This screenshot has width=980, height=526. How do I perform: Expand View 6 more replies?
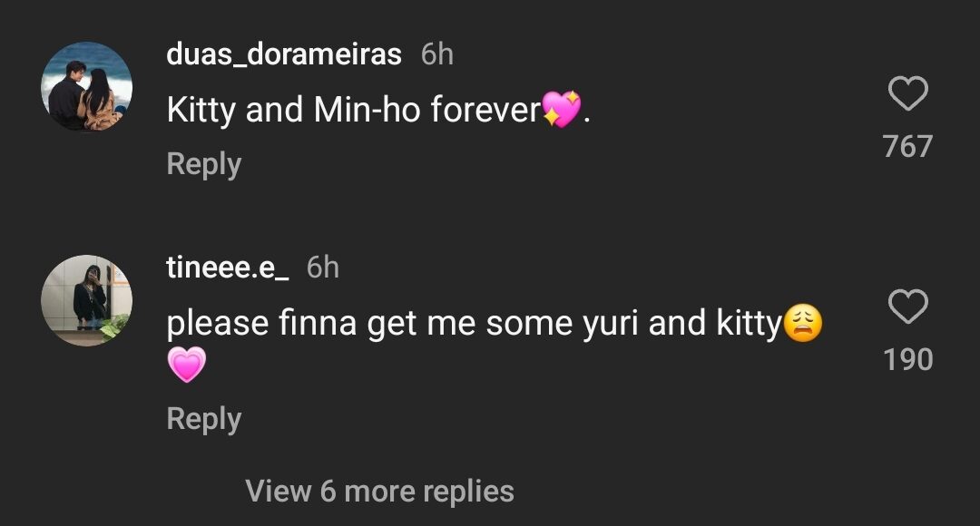(379, 492)
